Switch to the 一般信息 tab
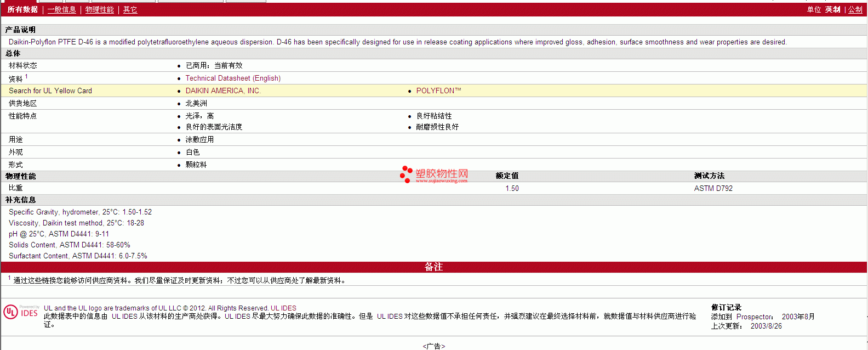The image size is (868, 350). [62, 10]
